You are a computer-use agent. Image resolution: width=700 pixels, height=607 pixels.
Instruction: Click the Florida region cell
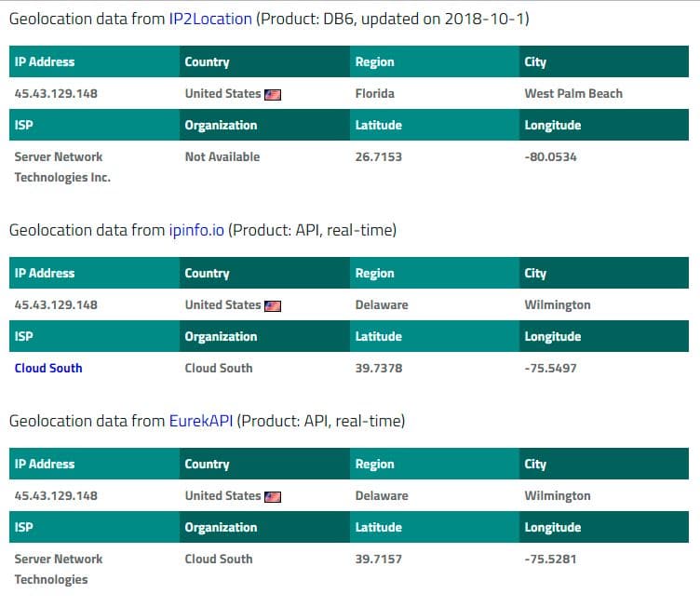tap(374, 93)
